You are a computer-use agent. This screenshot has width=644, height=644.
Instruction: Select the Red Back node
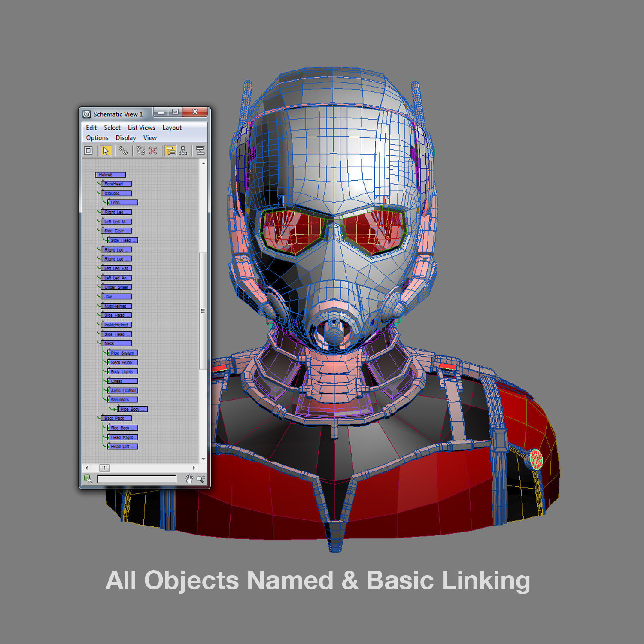[123, 428]
